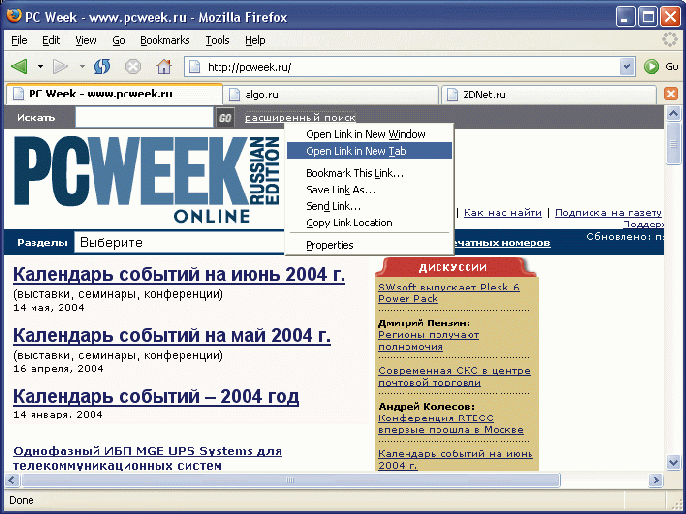Reload the page with the Reload icon

coord(102,66)
